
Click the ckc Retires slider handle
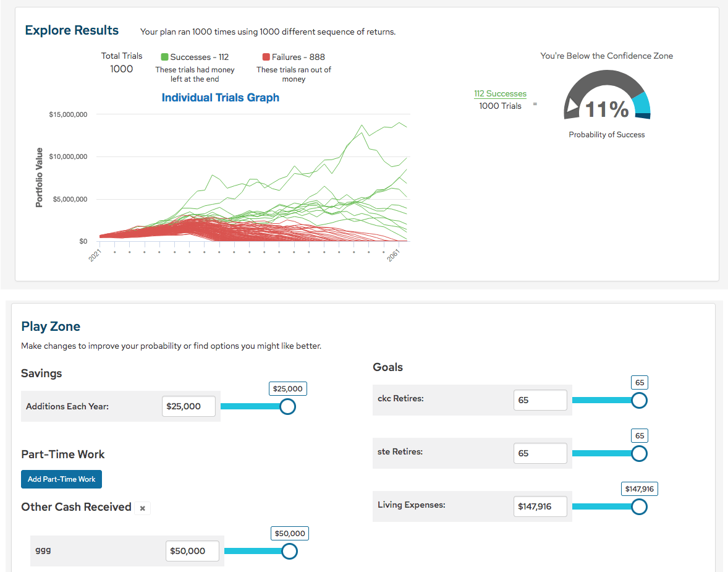point(638,400)
